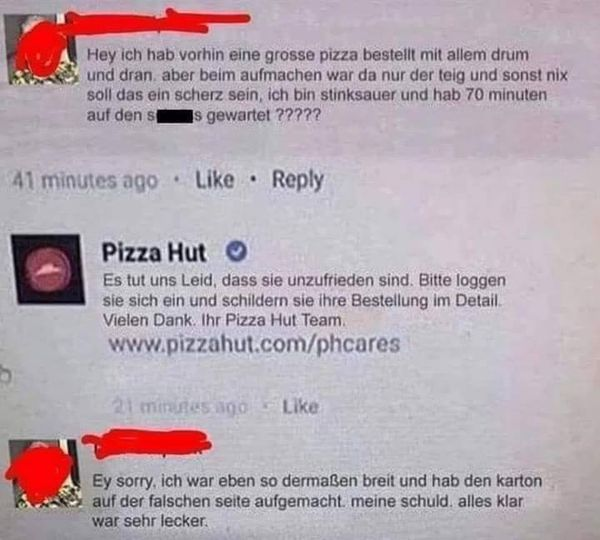Click the "Es tut uns Leid" reply text
The height and width of the screenshot is (540, 600).
(304, 300)
